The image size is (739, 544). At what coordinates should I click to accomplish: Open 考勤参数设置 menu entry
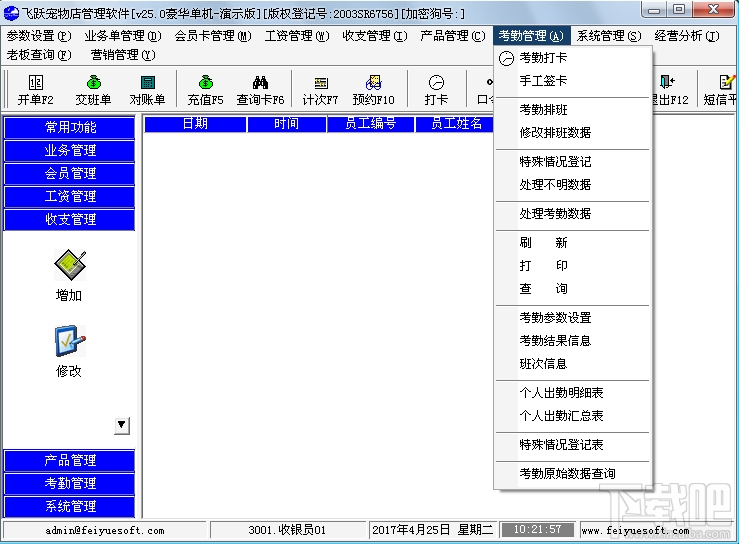tap(573, 318)
